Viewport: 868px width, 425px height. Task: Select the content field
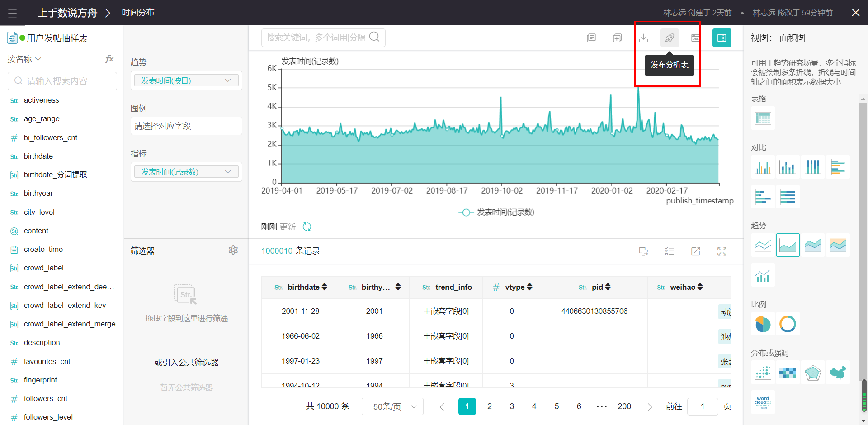[36, 231]
